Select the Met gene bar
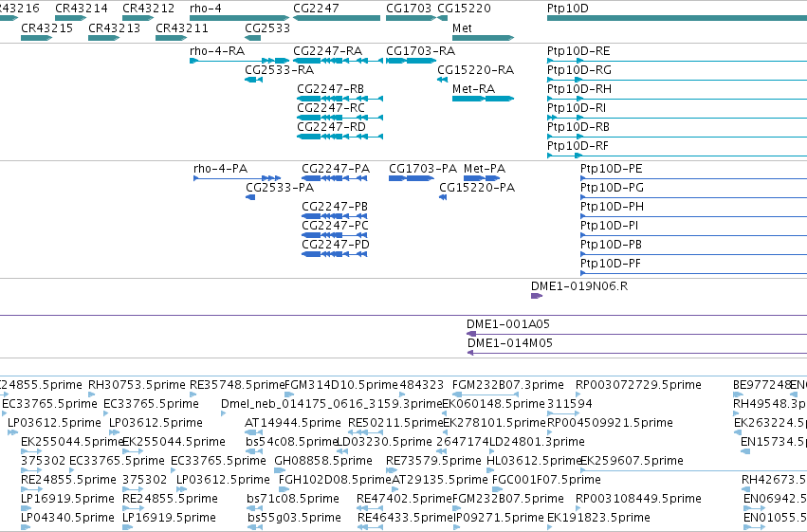Viewport: 807px width, 532px height. click(483, 38)
